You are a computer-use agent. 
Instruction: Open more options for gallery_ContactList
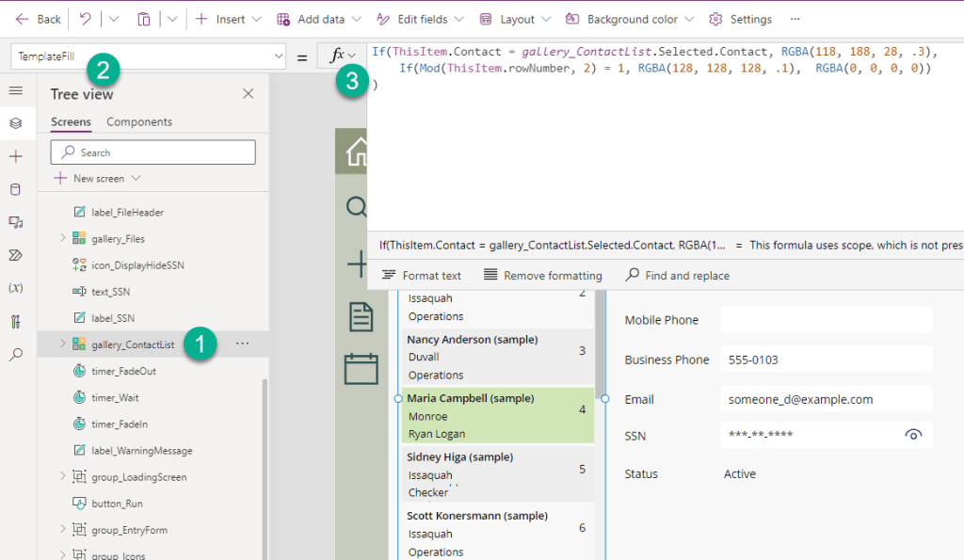point(242,344)
